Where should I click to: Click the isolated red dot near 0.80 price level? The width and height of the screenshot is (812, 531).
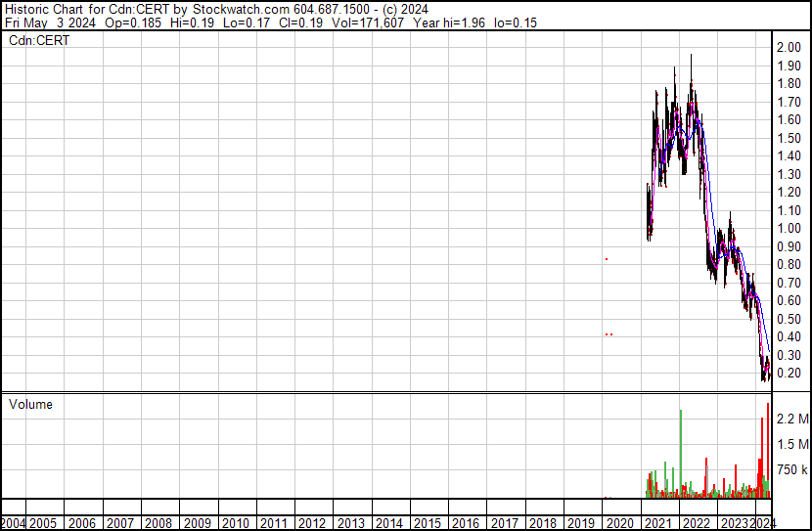pos(608,258)
